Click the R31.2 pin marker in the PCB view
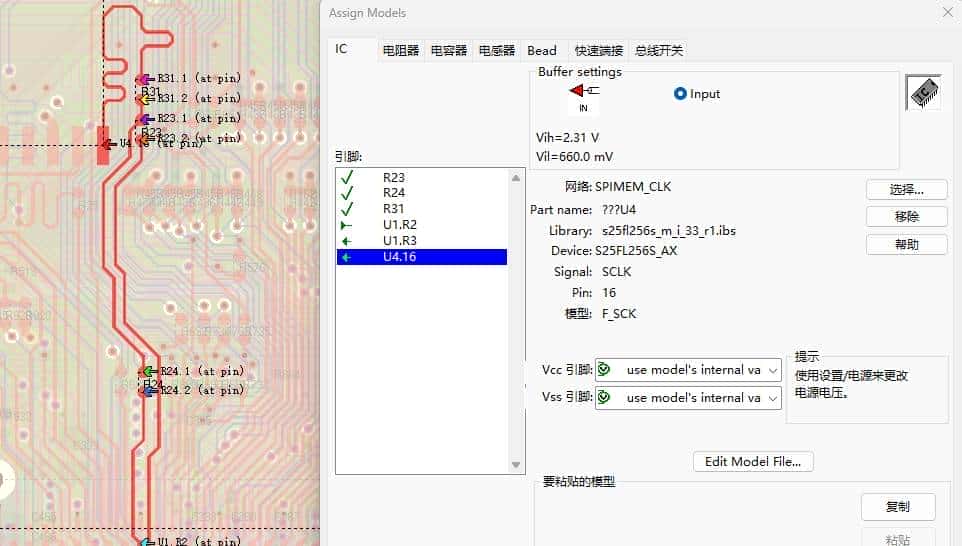Image resolution: width=962 pixels, height=546 pixels. [x=145, y=98]
